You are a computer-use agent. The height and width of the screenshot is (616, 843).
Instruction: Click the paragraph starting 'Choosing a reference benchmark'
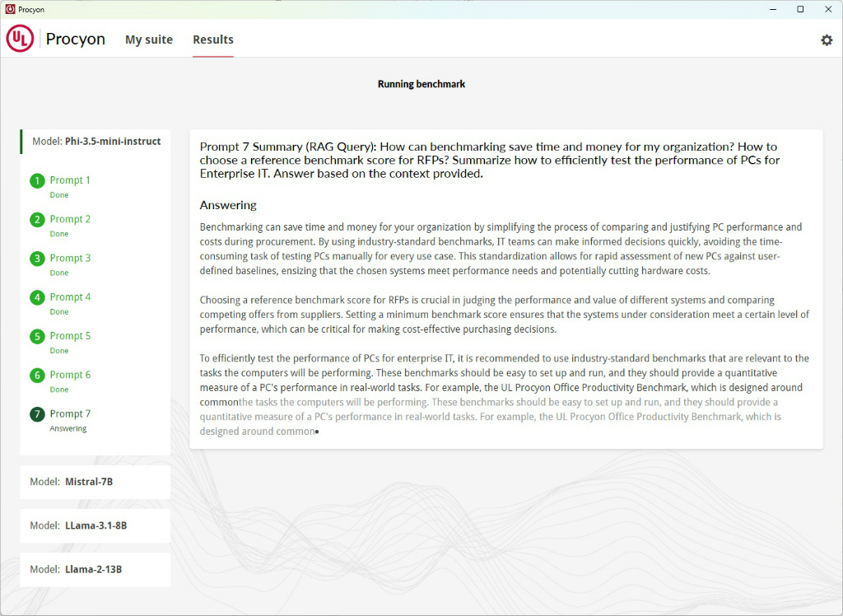click(505, 315)
